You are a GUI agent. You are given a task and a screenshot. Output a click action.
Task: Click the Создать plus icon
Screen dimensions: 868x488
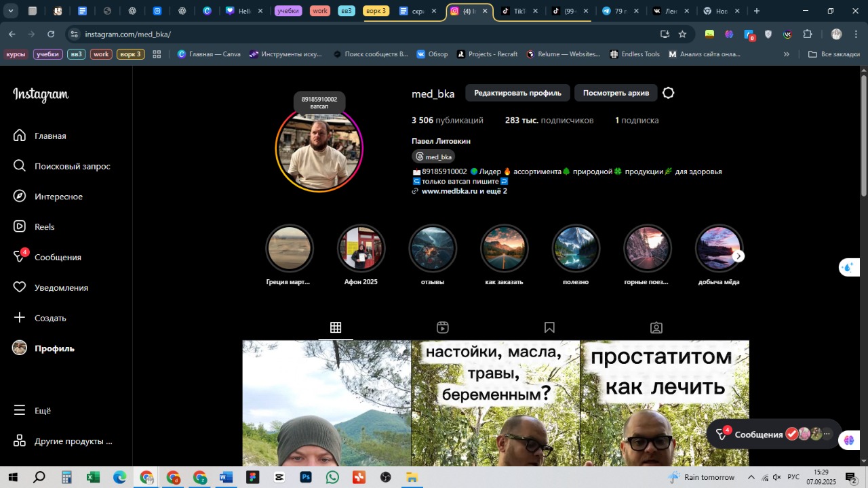click(20, 317)
